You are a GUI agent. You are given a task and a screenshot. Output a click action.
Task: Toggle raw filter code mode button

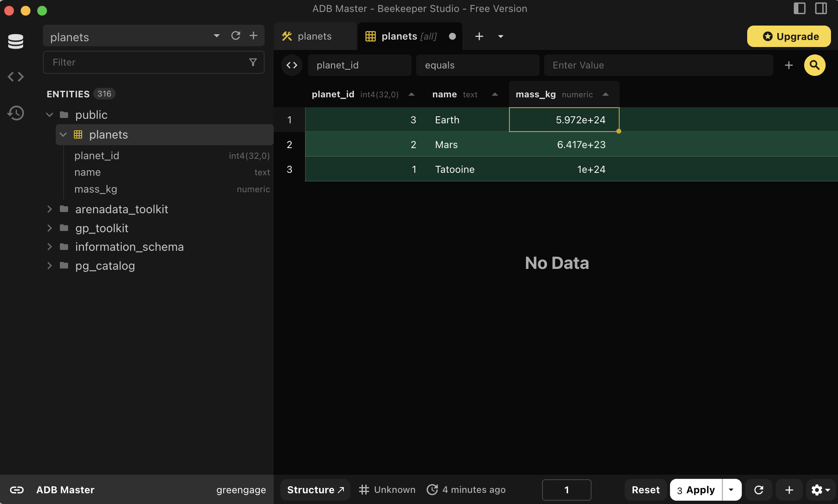292,65
